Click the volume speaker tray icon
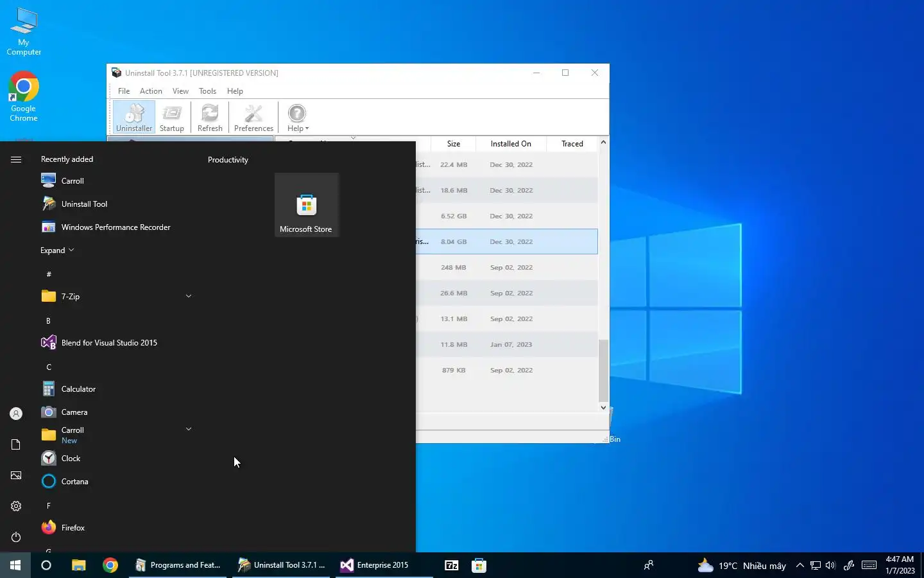924x578 pixels. 830,565
